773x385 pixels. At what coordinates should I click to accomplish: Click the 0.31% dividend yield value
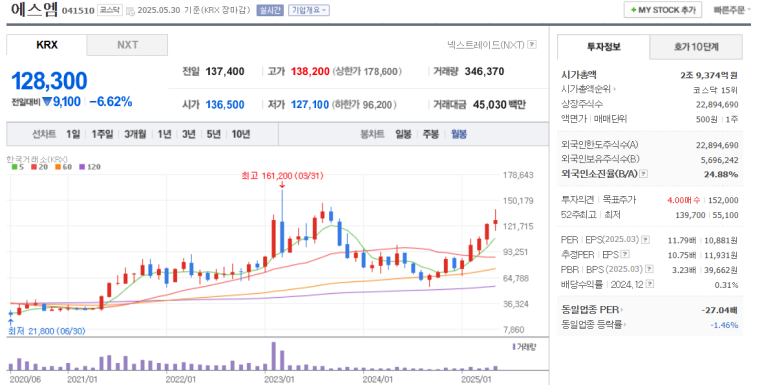[726, 284]
